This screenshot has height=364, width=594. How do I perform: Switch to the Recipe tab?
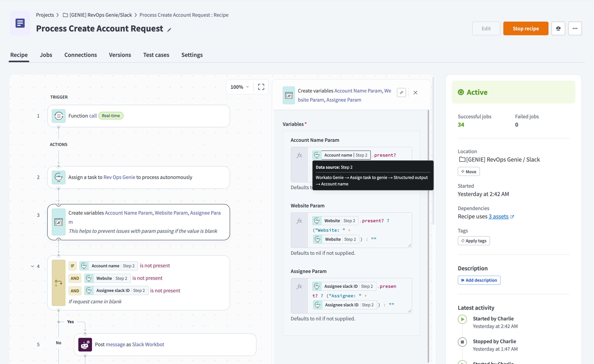pos(19,55)
